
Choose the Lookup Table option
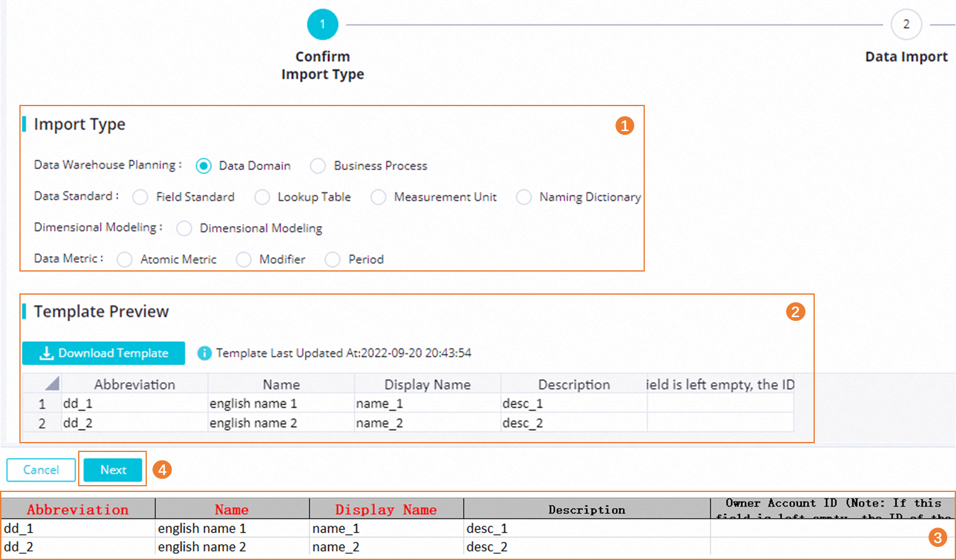click(x=262, y=197)
